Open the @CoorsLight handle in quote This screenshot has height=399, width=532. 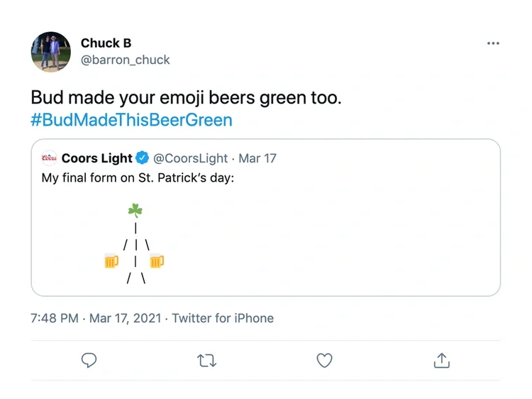[x=190, y=158]
